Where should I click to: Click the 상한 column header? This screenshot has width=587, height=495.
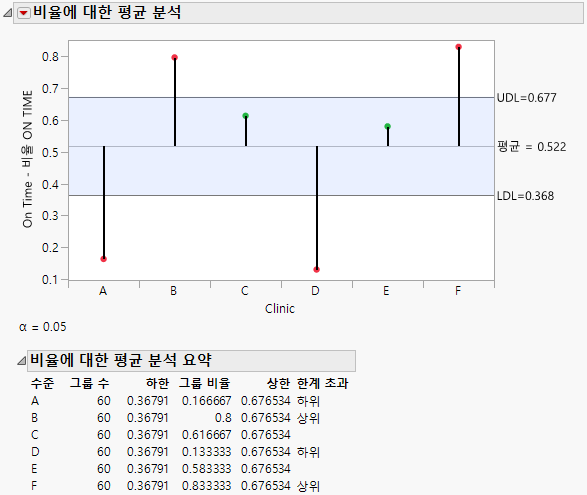coord(278,383)
